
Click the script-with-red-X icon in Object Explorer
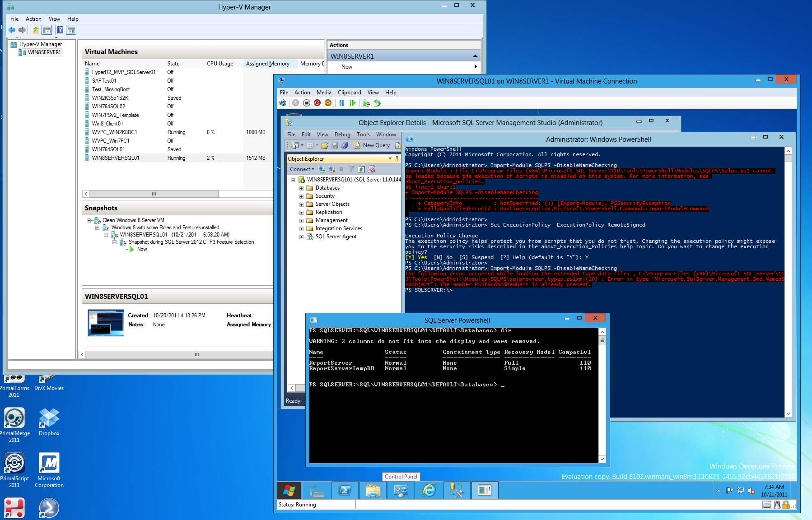click(372, 169)
